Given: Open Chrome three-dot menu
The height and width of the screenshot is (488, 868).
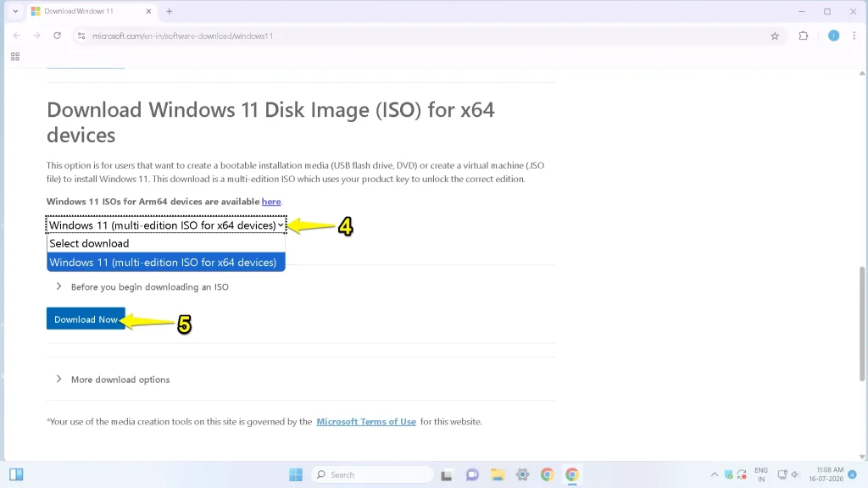Looking at the screenshot, I should click(854, 36).
